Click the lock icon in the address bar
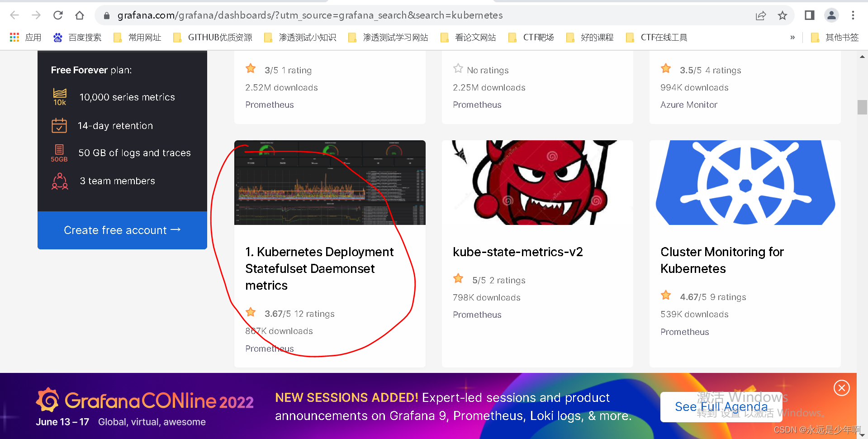Viewport: 868px width, 439px height. click(107, 16)
